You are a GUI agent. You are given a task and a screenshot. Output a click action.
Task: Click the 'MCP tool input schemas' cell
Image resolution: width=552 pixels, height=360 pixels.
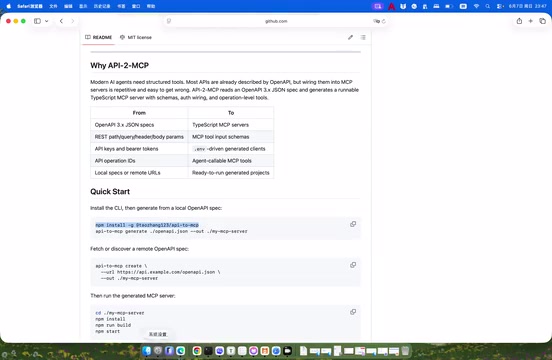(x=231, y=137)
